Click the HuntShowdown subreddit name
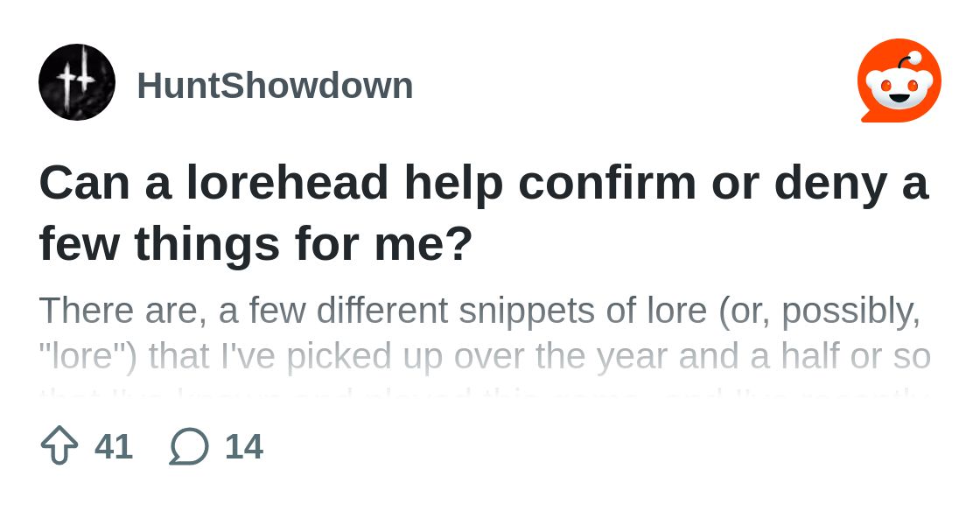Image resolution: width=980 pixels, height=511 pixels. tap(275, 85)
